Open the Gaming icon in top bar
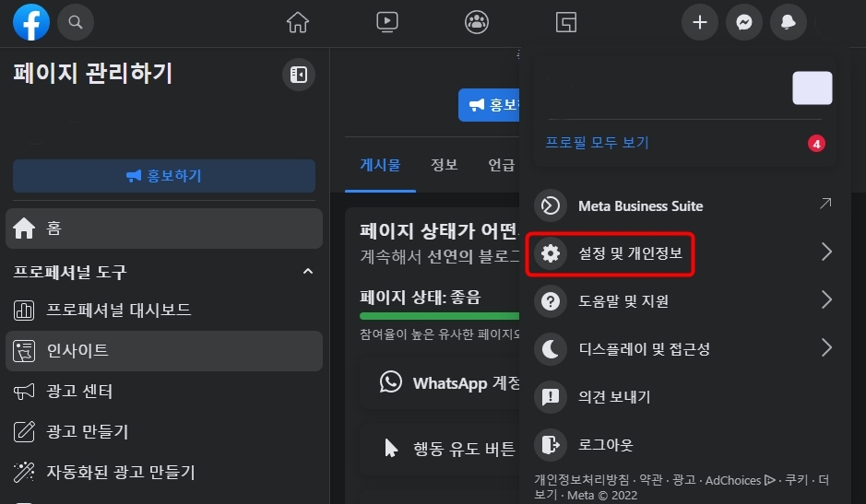Image resolution: width=866 pixels, height=504 pixels. pos(566,23)
